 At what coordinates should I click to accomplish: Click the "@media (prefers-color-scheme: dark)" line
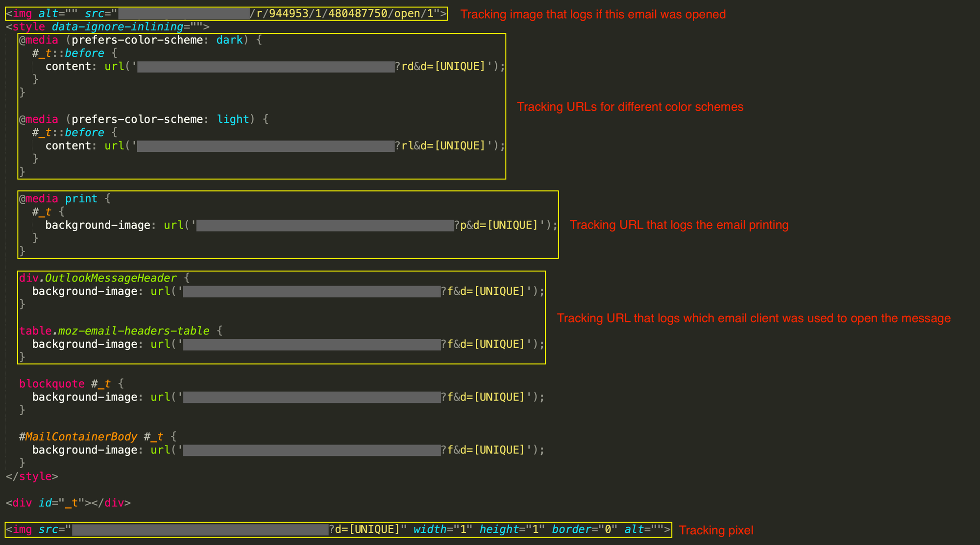(x=141, y=40)
